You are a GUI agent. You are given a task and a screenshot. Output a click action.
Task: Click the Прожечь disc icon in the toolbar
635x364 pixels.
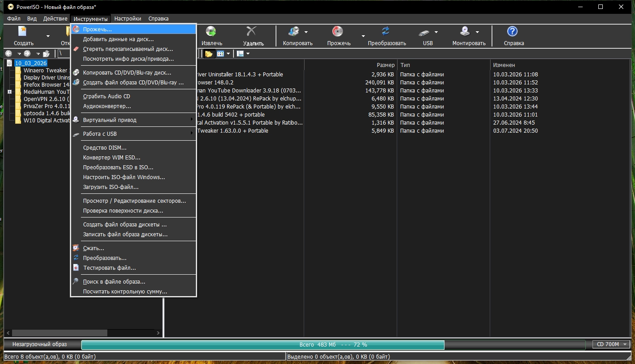[x=338, y=32]
